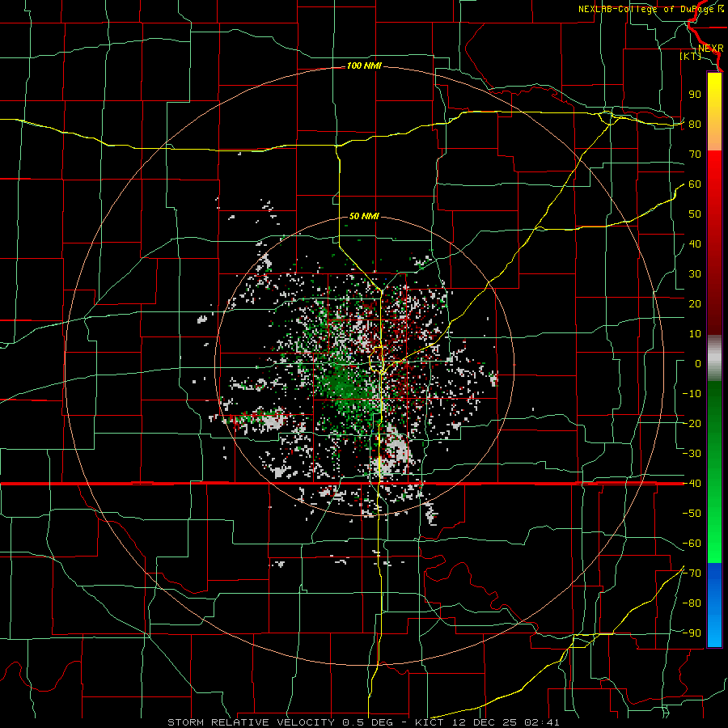Click the "-90" scale label
The width and height of the screenshot is (728, 728).
692,633
